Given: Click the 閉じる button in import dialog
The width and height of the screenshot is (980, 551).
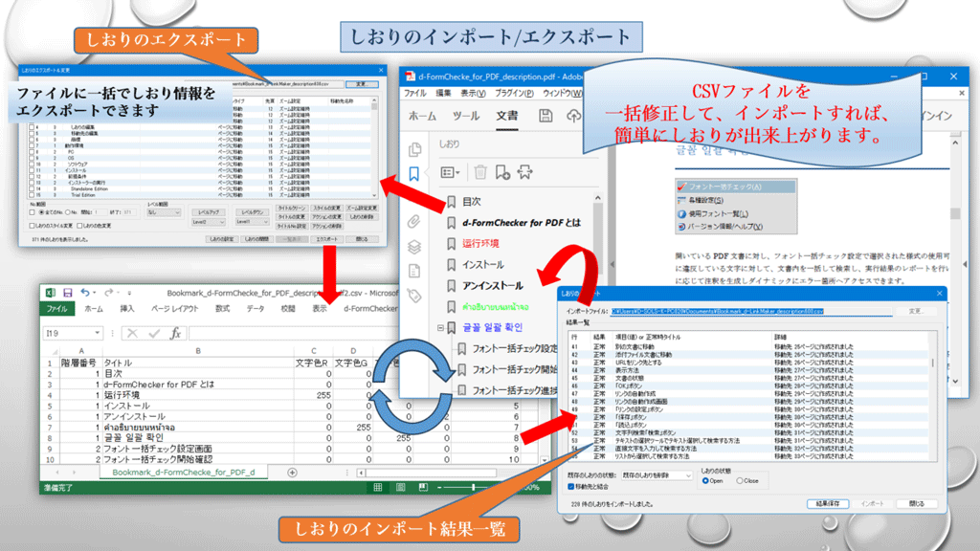Looking at the screenshot, I should tap(916, 503).
